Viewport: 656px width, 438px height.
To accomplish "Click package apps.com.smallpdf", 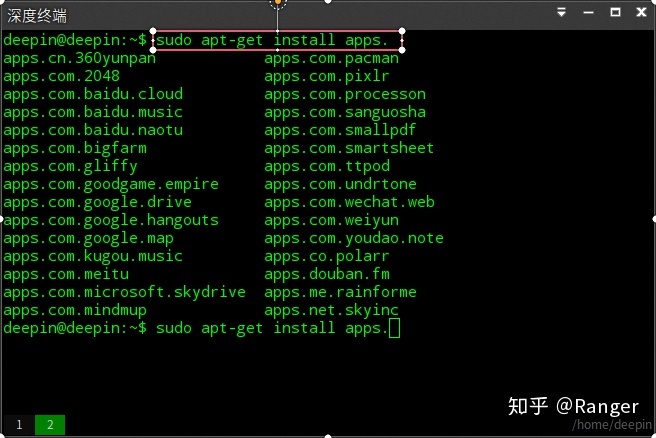I will tap(340, 130).
